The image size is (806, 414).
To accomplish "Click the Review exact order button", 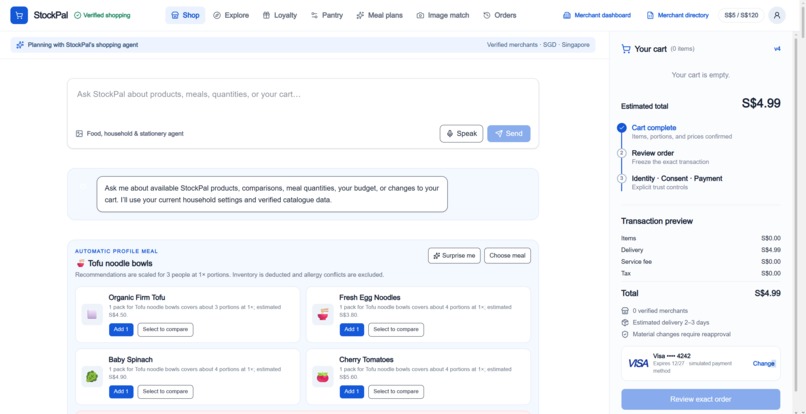I will click(701, 399).
